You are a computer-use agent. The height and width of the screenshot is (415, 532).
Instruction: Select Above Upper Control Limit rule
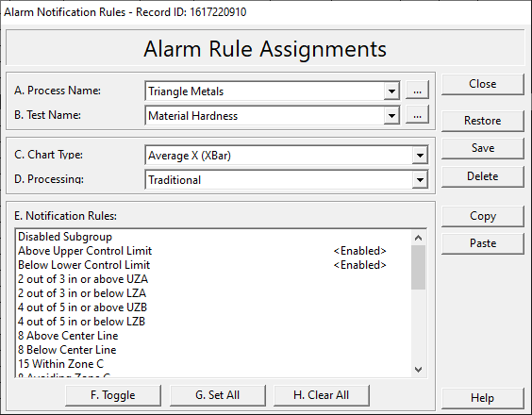[213, 251]
